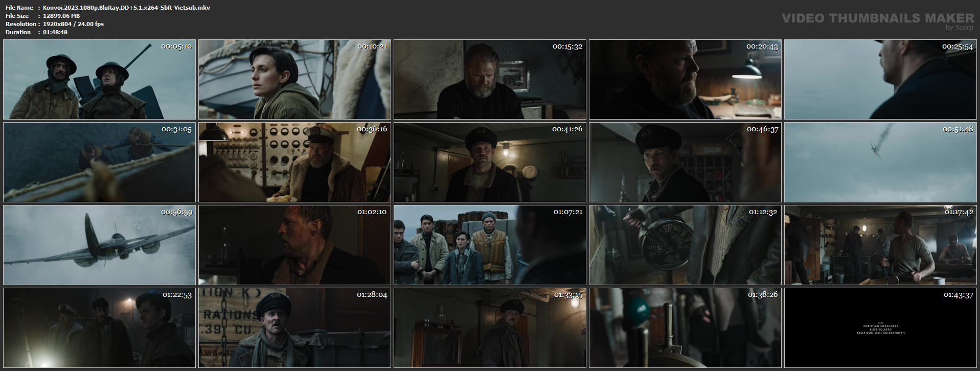Click the resolution value 1920x804 / 24.00 fps

73,24
